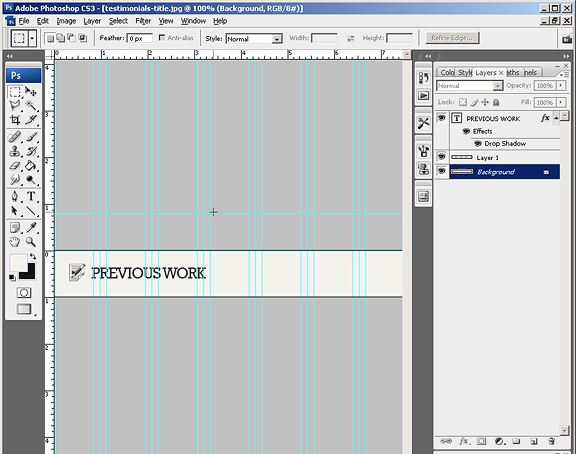Add a layer mask
Screen dimensions: 576x454
click(x=482, y=441)
